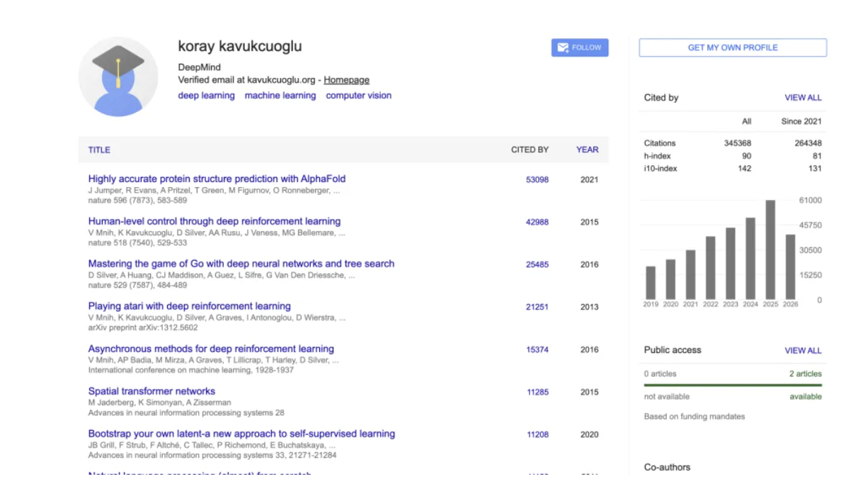This screenshot has width=868, height=496.
Task: Open Spatial transformer networks article
Action: tap(152, 391)
